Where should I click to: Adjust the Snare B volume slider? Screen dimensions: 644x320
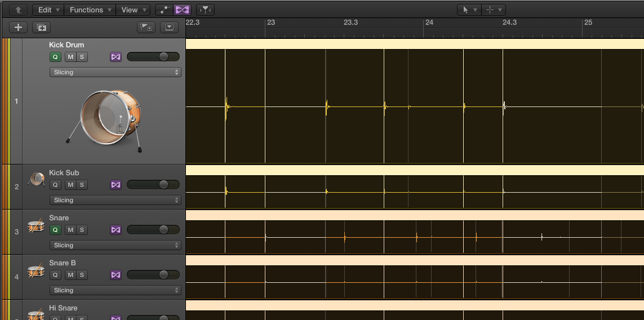click(153, 274)
